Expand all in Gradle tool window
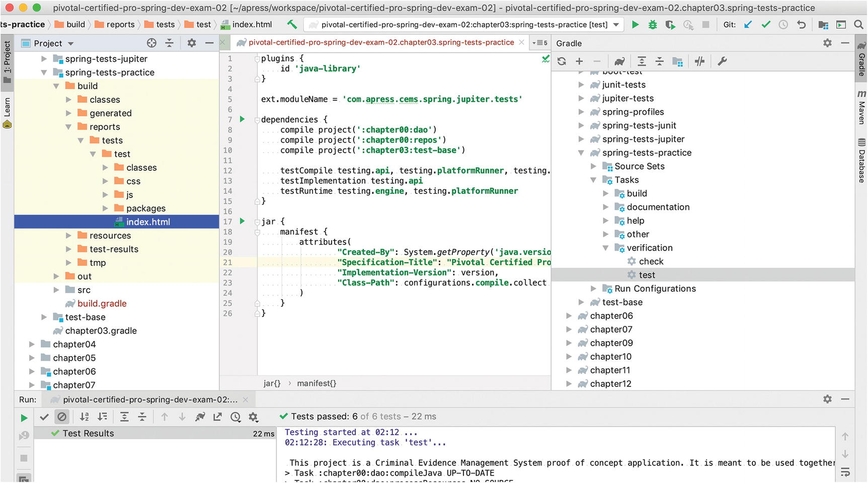Screen dimensions: 868x483 [x=642, y=61]
